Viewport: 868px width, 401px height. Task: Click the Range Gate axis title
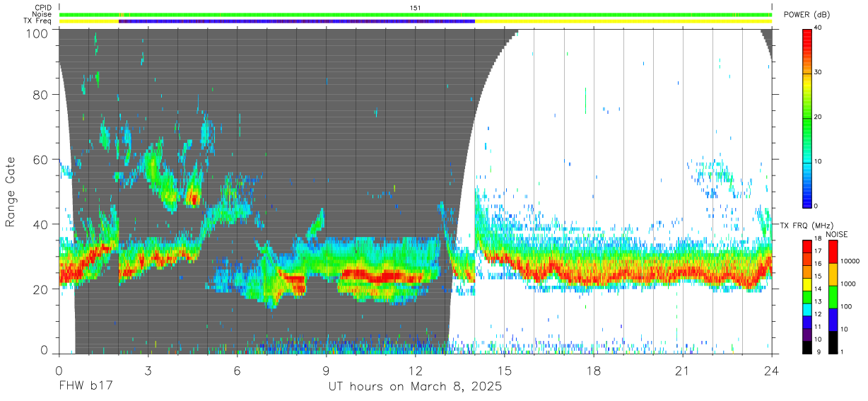[11, 191]
